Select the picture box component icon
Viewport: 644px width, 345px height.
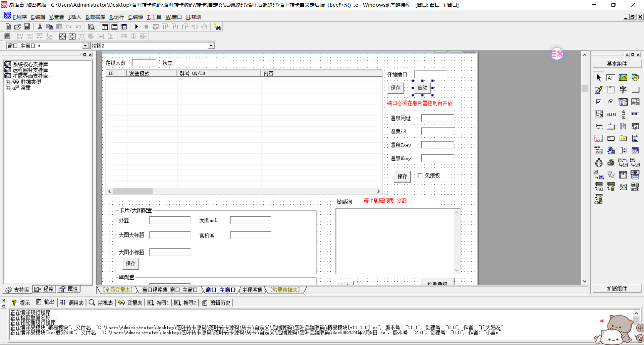[x=623, y=78]
